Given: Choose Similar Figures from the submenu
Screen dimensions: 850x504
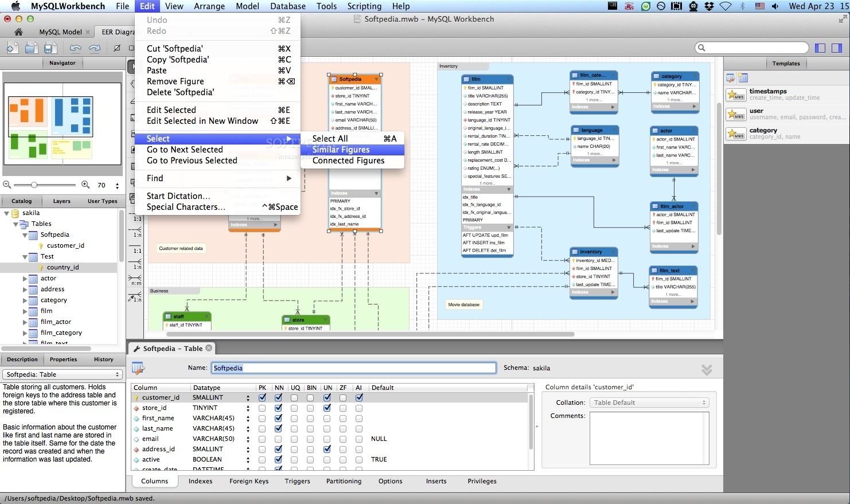Looking at the screenshot, I should coord(341,150).
